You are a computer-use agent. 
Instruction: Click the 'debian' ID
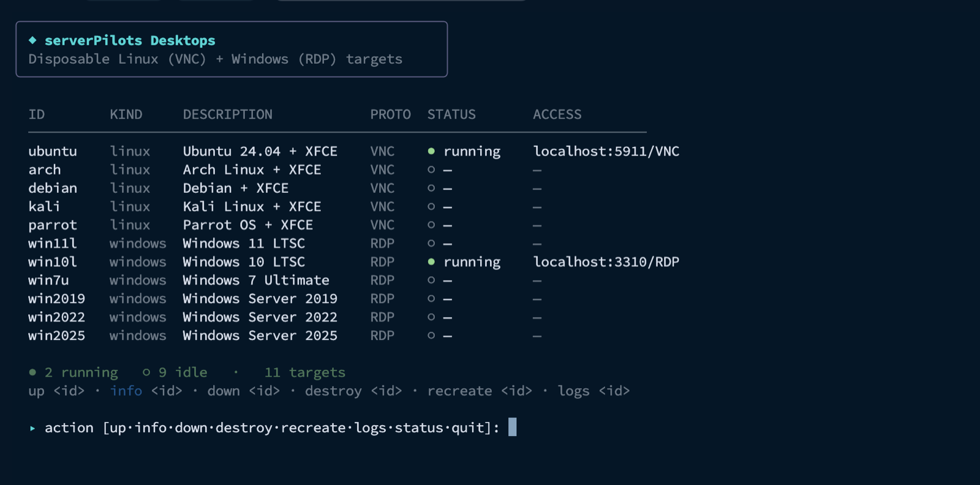click(x=53, y=188)
